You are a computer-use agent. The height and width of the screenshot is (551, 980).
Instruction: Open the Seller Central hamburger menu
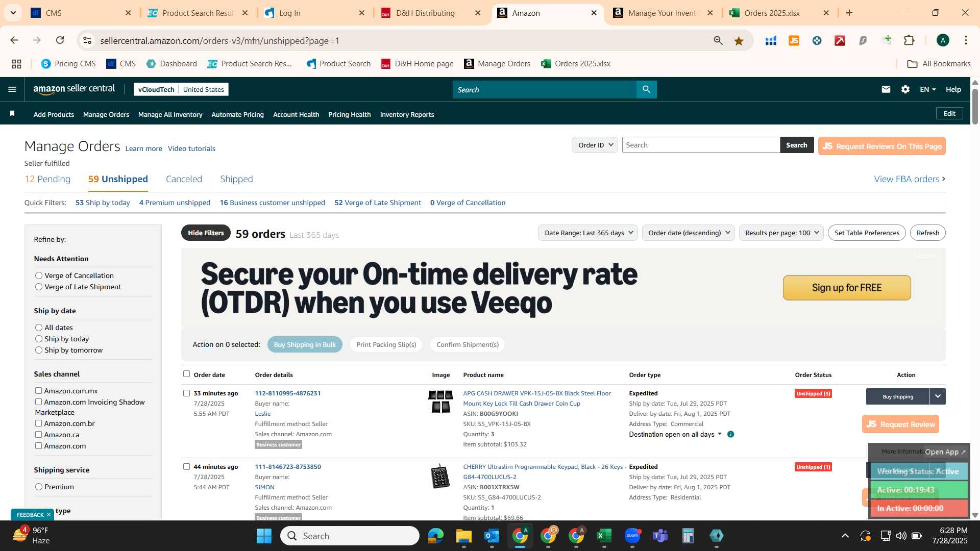coord(12,89)
